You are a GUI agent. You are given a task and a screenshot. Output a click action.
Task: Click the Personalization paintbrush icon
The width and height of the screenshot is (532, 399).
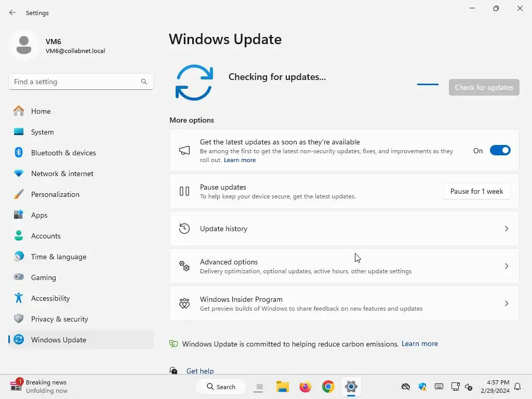(x=19, y=194)
